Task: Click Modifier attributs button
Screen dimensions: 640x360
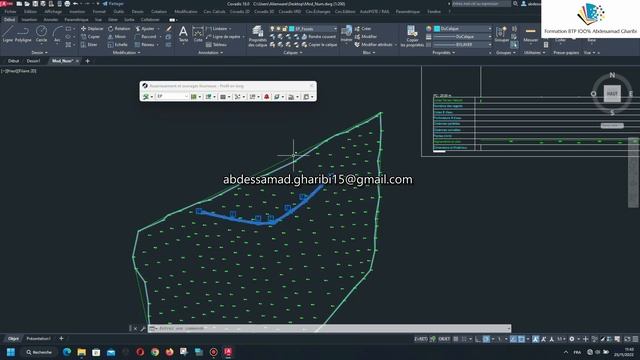Action: coord(373,44)
